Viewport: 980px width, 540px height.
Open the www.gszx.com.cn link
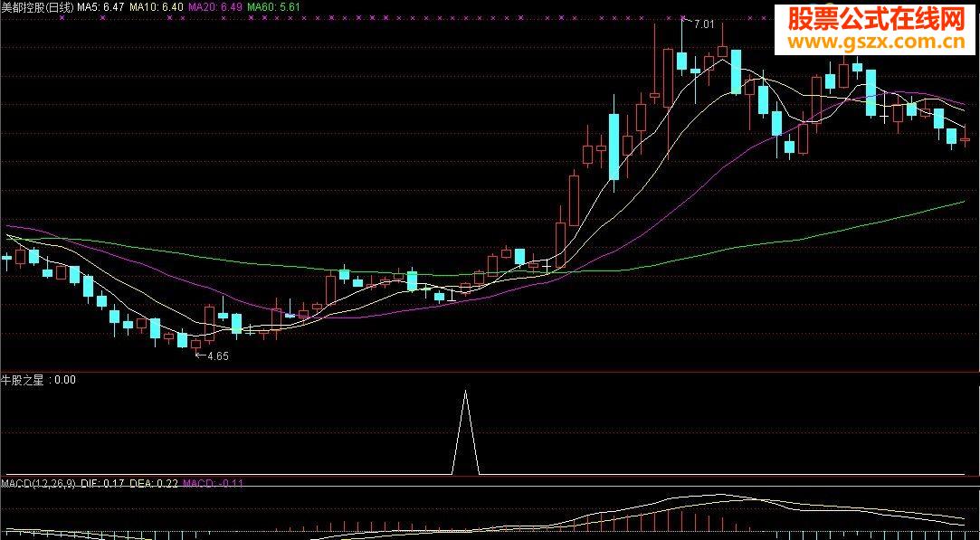[x=877, y=42]
